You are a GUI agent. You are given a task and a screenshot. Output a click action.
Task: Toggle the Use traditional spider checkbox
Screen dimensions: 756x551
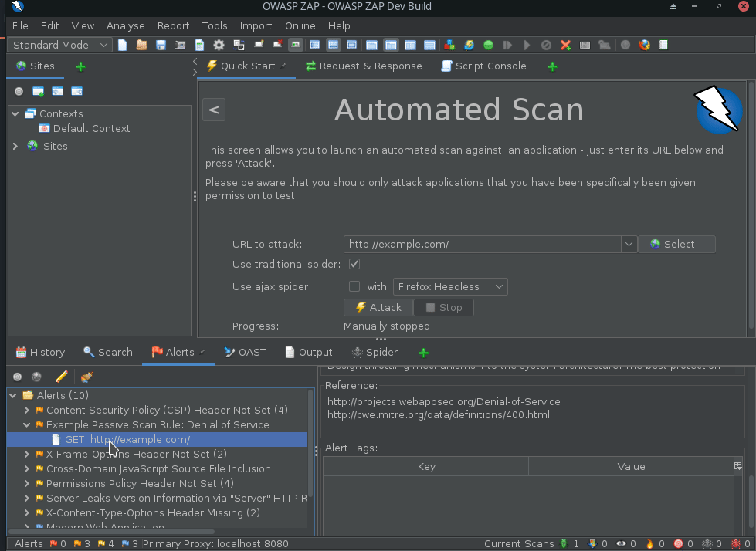tap(354, 265)
